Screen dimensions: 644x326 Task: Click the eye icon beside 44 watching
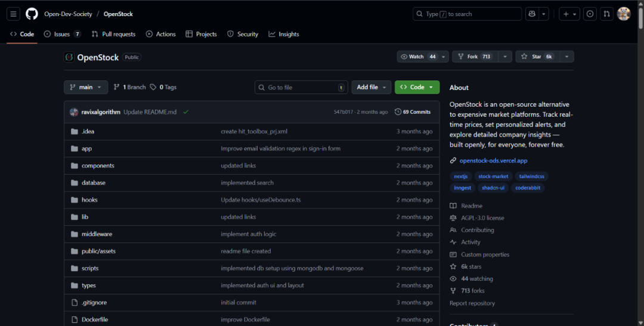tap(453, 279)
